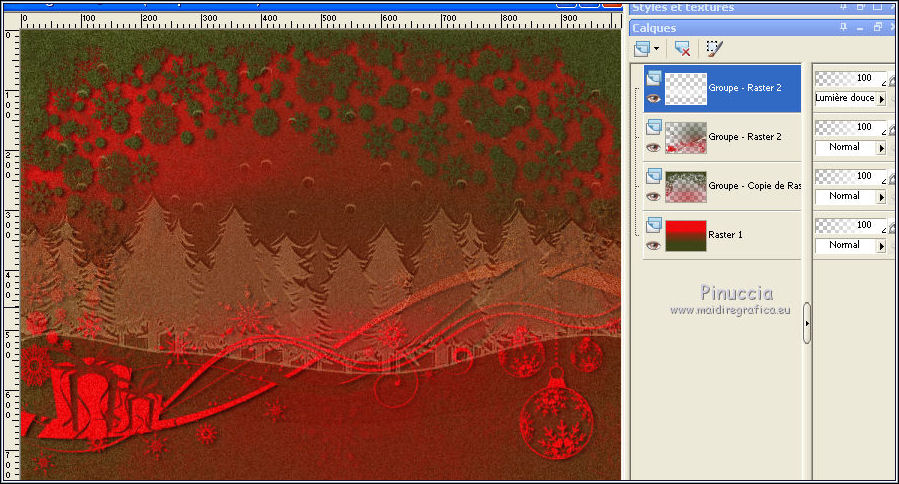The image size is (899, 484).
Task: Click the layer type icon of the Normal-mode Groupe - Raster 2 layer
Action: 654,127
